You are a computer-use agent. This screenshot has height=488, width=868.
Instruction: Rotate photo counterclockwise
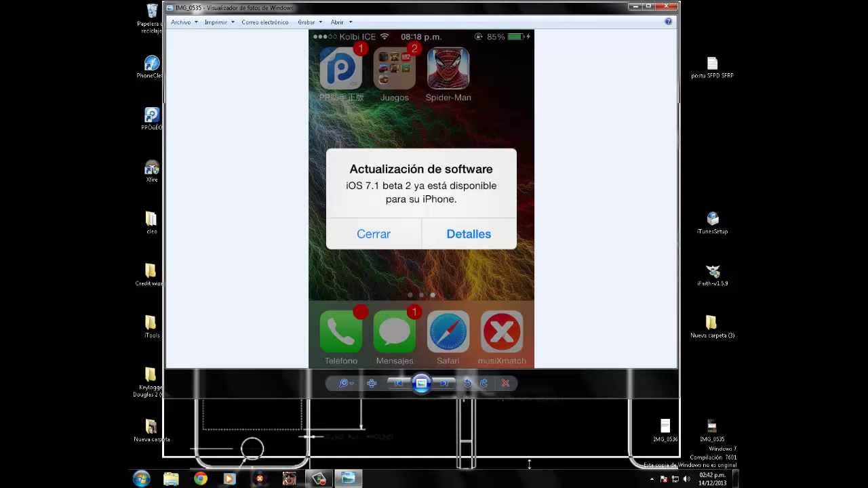pos(467,383)
